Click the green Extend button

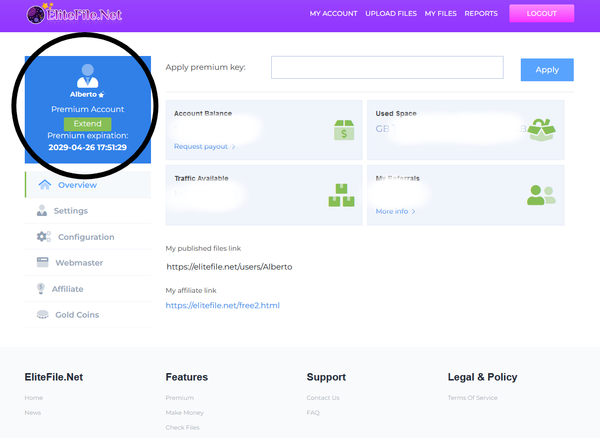[87, 124]
